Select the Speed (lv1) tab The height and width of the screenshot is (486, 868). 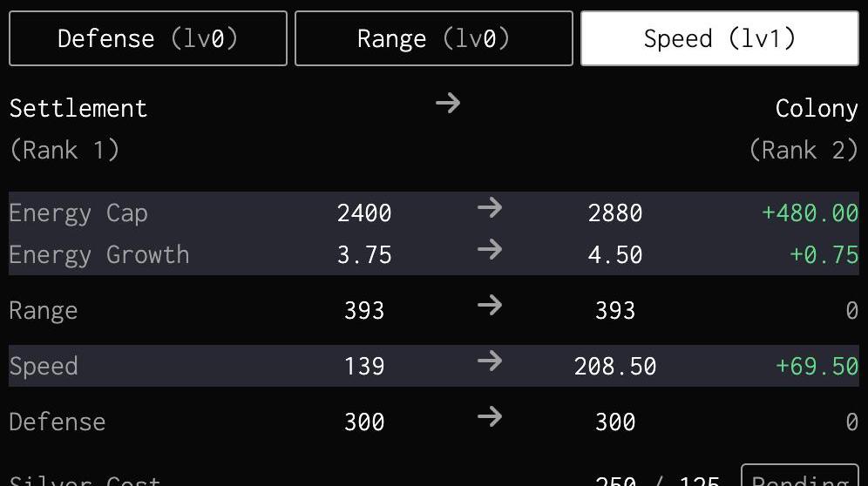(719, 38)
